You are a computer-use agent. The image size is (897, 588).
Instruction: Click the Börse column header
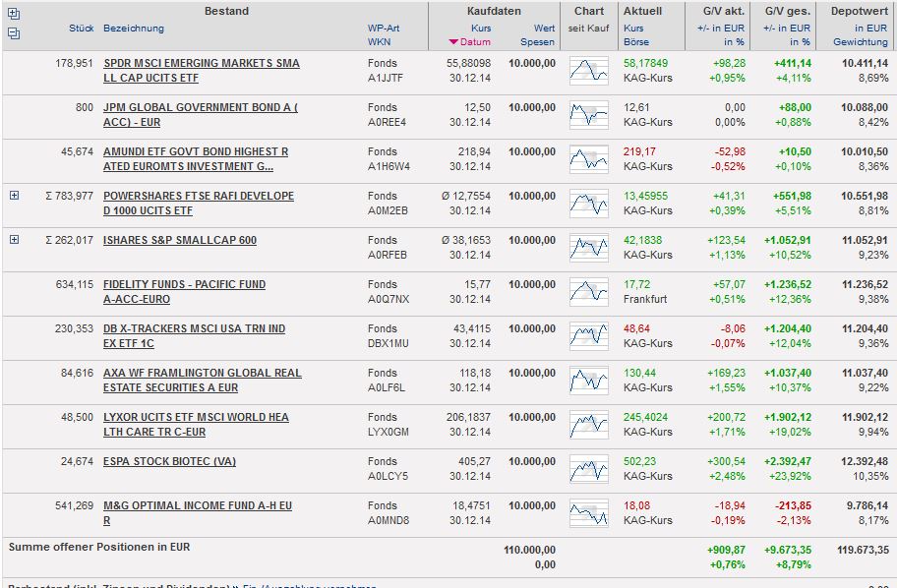click(x=635, y=42)
